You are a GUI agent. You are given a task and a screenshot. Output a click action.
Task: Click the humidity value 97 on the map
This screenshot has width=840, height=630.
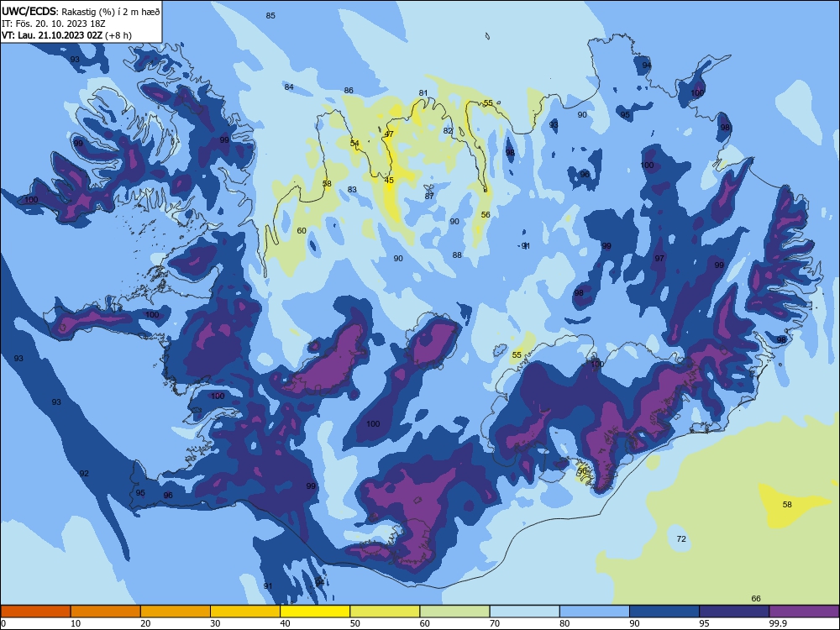click(659, 258)
